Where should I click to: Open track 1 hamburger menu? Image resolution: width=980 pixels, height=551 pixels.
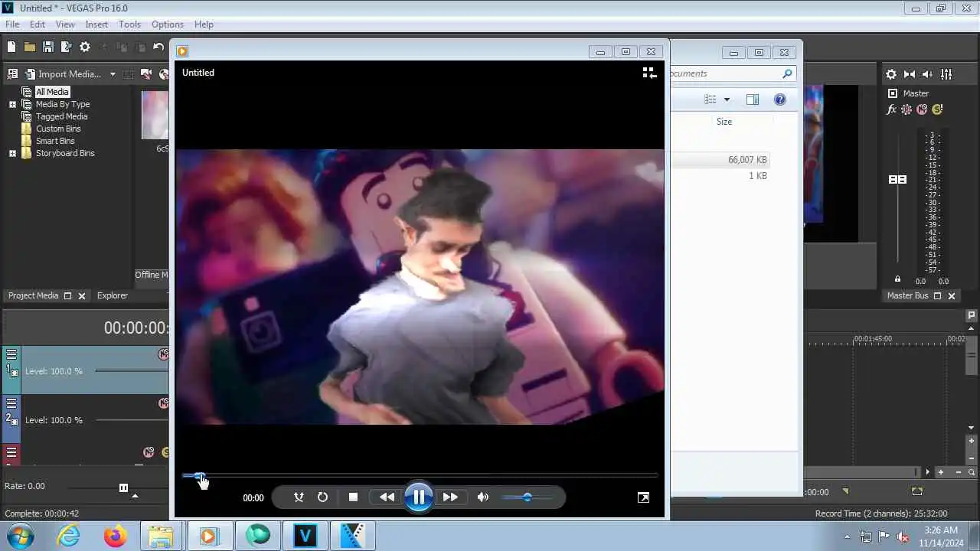(11, 354)
